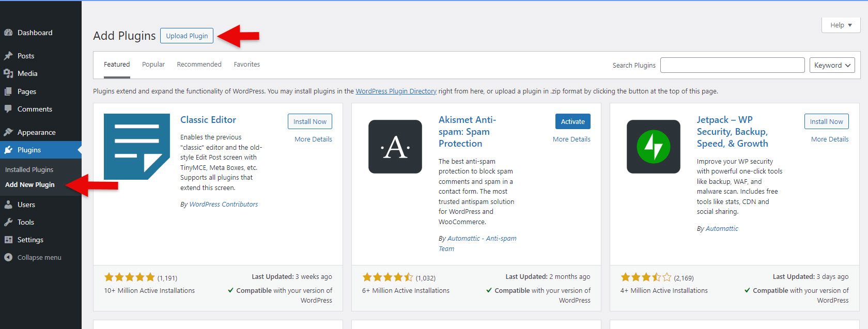Click the Posts pushpin icon
This screenshot has height=329, width=868.
8,56
